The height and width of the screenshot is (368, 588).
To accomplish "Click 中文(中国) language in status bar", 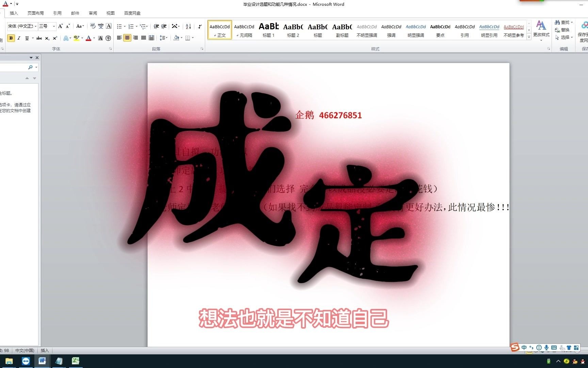I will pyautogui.click(x=24, y=350).
